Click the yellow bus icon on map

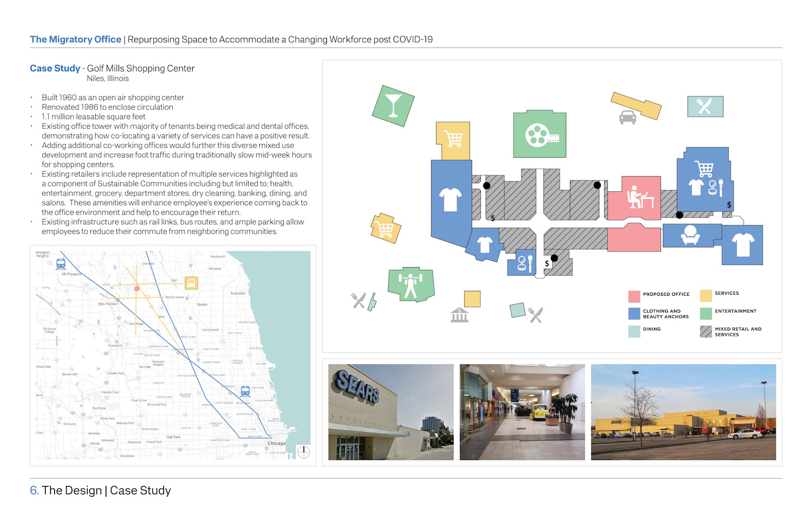point(191,283)
